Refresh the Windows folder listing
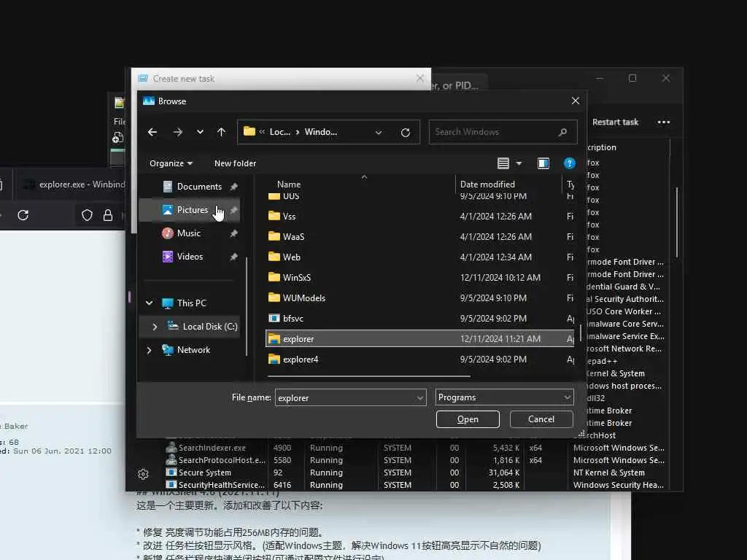Screen dimensions: 747x560 click(406, 133)
